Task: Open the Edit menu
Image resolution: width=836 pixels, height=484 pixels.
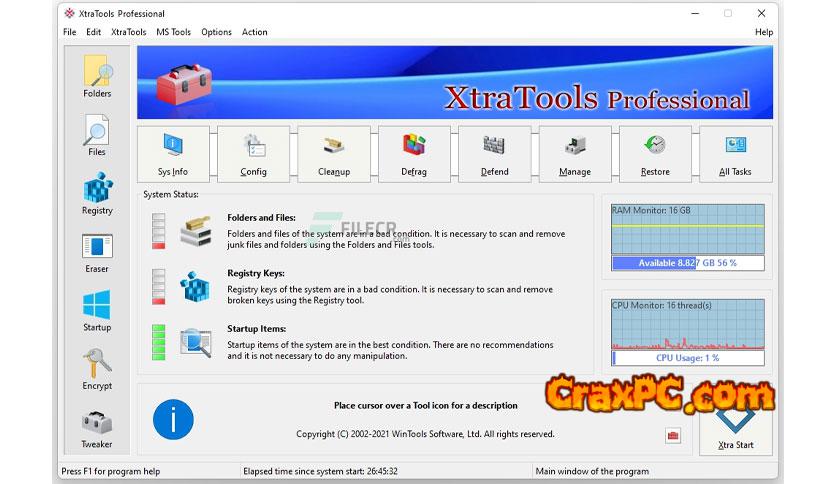Action: (x=93, y=32)
